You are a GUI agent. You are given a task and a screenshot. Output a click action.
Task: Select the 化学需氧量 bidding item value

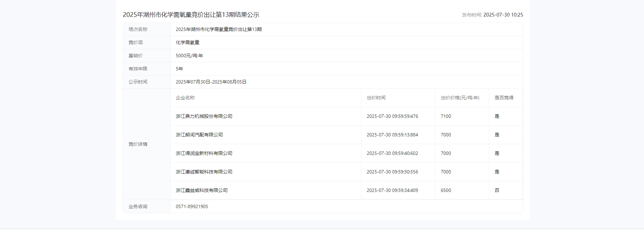[187, 42]
